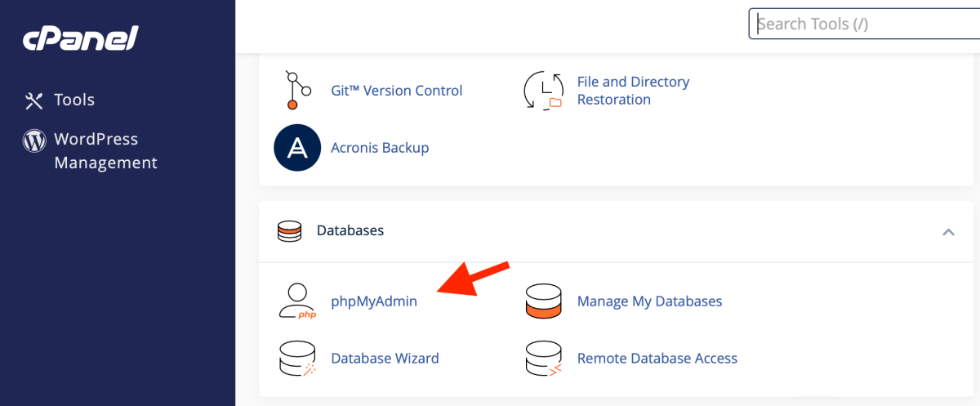Click the Acronis Backup icon
This screenshot has height=406, width=980.
[x=296, y=148]
